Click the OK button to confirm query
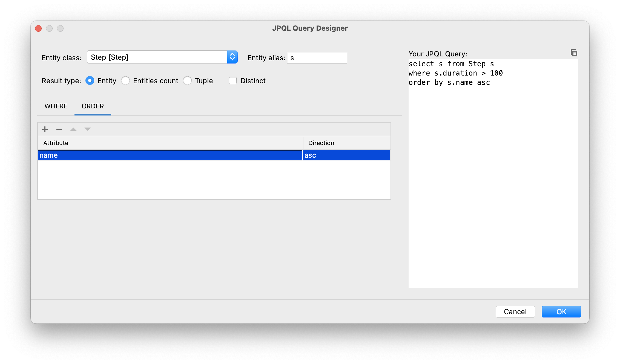The image size is (620, 364). pyautogui.click(x=561, y=311)
